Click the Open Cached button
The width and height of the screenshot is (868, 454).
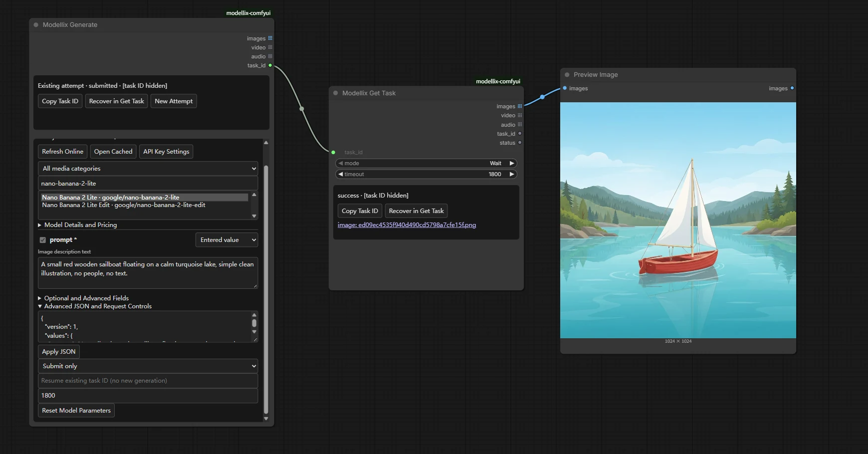click(113, 152)
